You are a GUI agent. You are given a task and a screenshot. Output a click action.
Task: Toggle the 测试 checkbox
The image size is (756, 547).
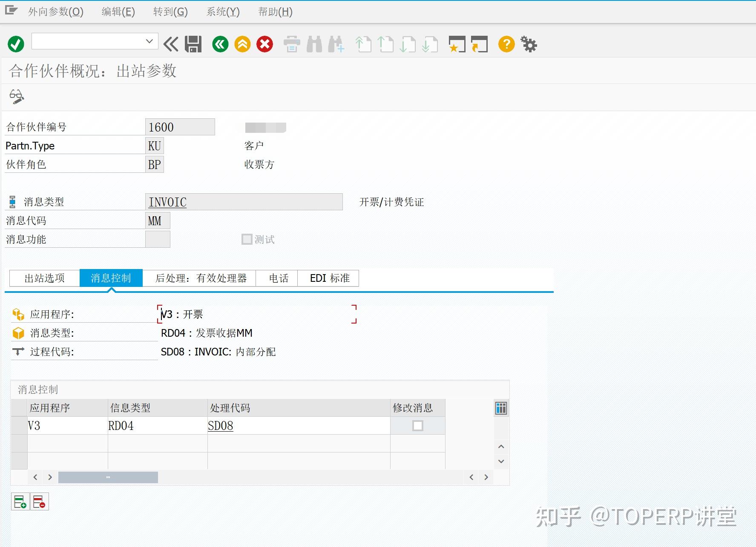[x=247, y=239]
